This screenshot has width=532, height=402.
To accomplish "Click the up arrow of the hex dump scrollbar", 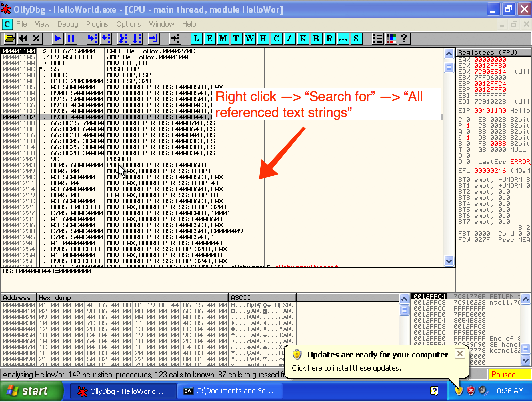I will point(404,299).
